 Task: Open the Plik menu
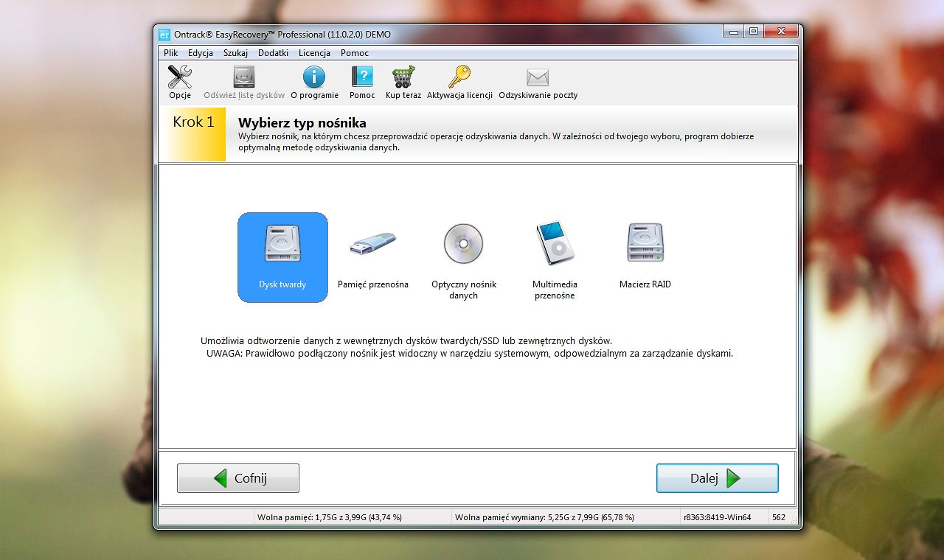(x=171, y=53)
